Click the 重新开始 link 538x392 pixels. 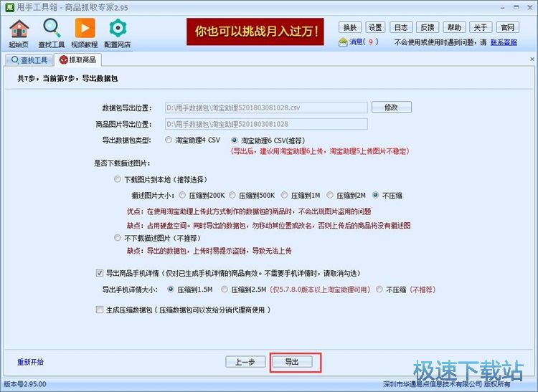[x=30, y=362]
